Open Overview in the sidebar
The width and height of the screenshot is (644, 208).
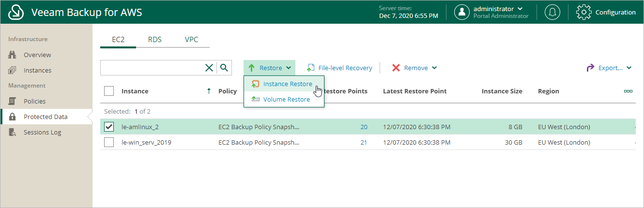37,55
